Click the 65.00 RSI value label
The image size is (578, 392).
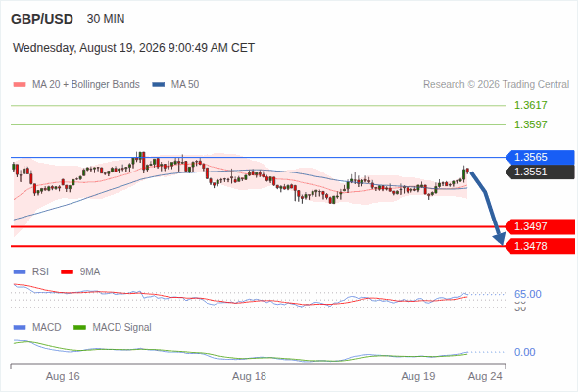(x=528, y=294)
